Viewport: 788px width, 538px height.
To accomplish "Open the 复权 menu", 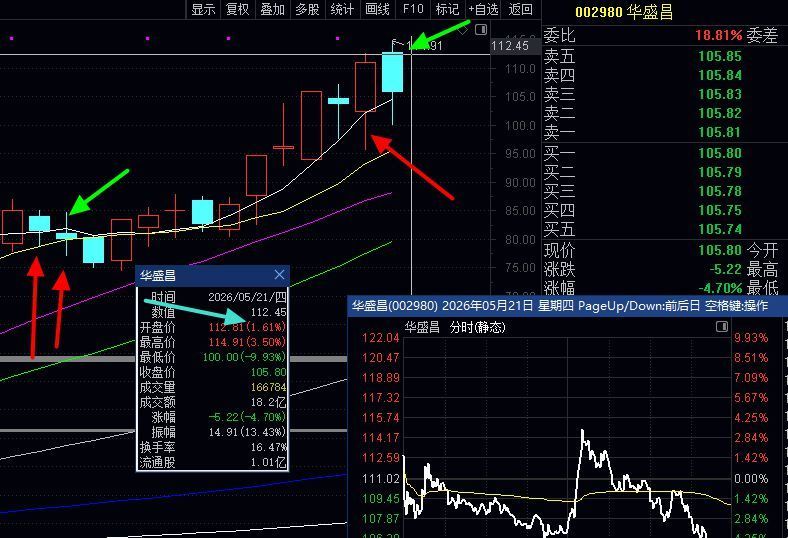I will tap(238, 9).
